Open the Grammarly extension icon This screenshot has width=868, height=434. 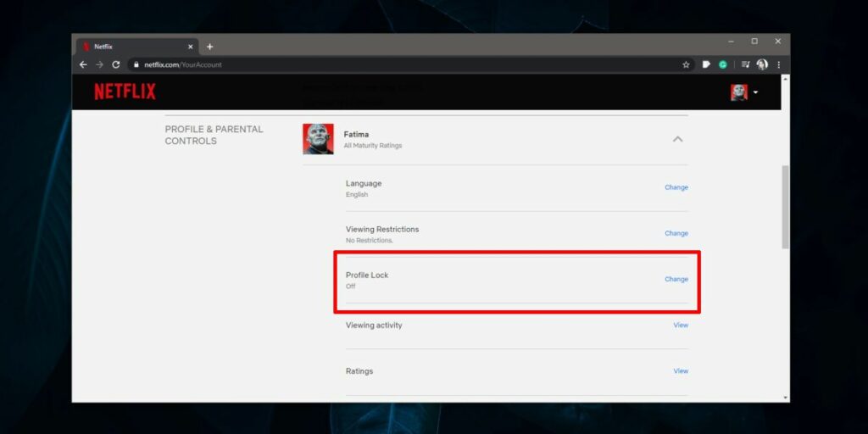[x=723, y=64]
